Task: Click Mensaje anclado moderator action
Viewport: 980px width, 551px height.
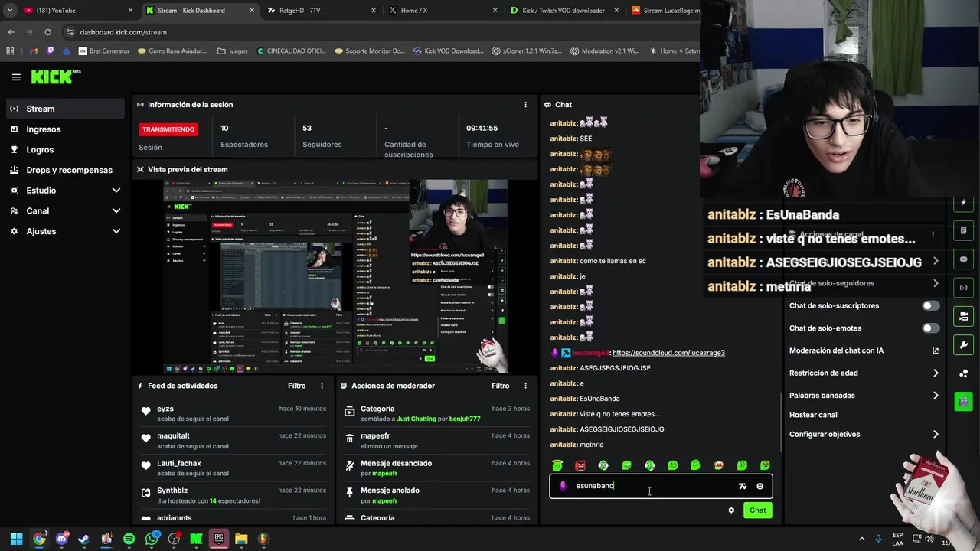Action: click(437, 495)
